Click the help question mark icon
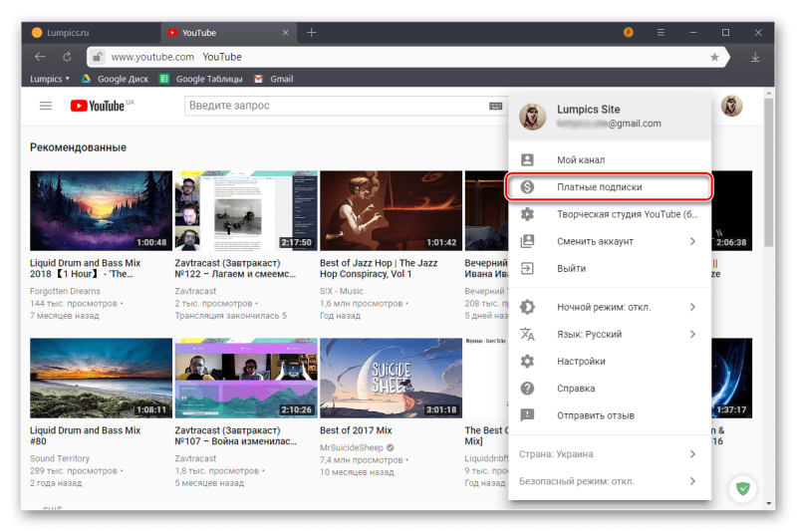Viewport: 797px width, 532px height. (x=527, y=389)
